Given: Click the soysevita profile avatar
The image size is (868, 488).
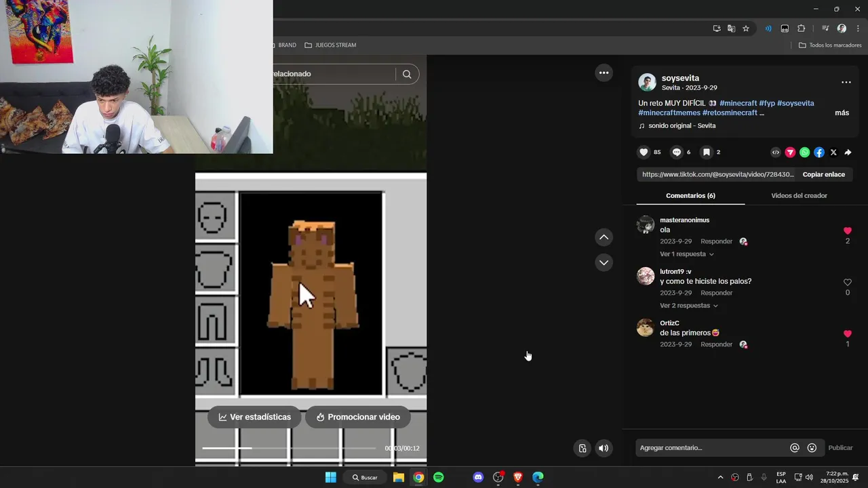Looking at the screenshot, I should pyautogui.click(x=647, y=83).
